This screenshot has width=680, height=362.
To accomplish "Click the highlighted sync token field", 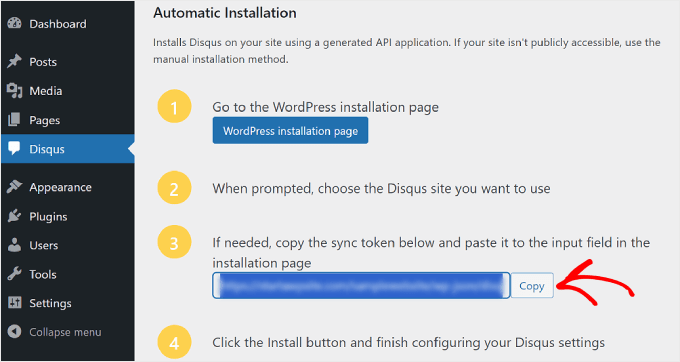I will tap(361, 285).
